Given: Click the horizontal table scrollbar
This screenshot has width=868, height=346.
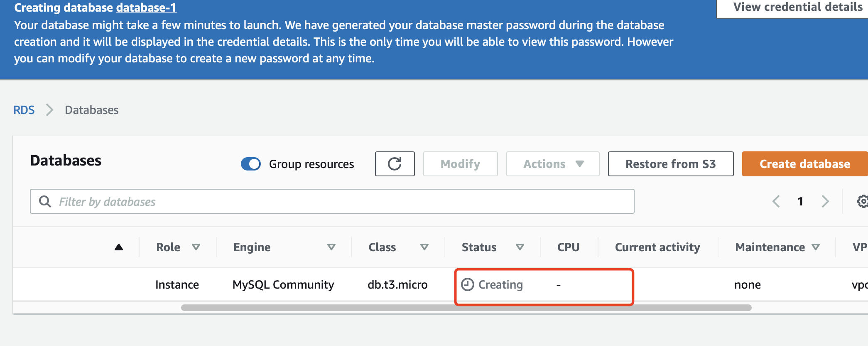Looking at the screenshot, I should point(466,308).
